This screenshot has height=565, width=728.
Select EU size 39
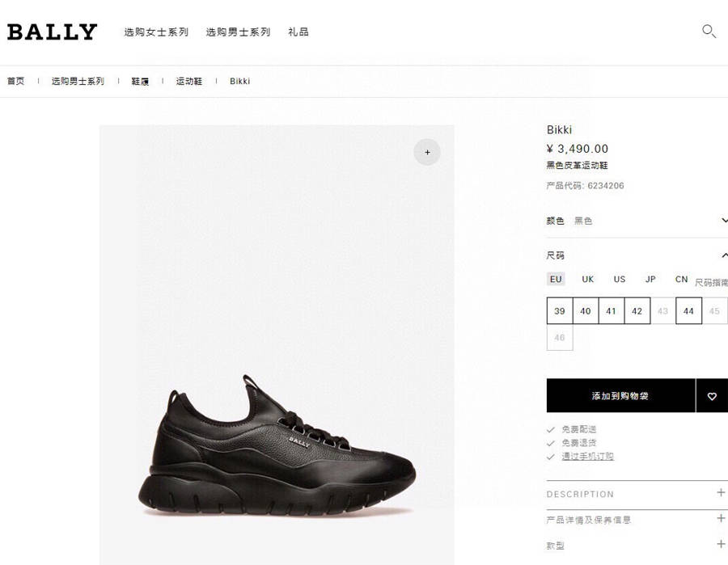pos(560,311)
